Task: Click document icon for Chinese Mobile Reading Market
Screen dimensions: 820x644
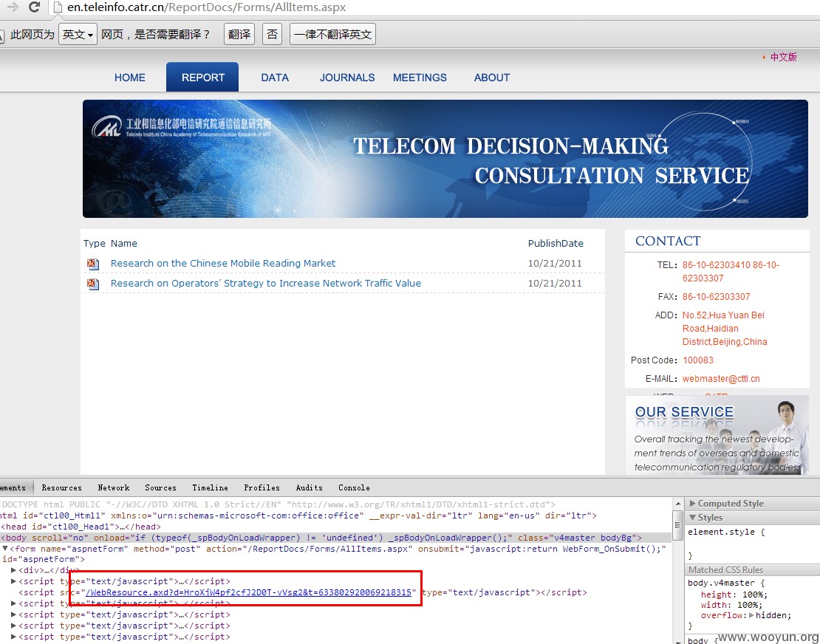Action: point(93,264)
